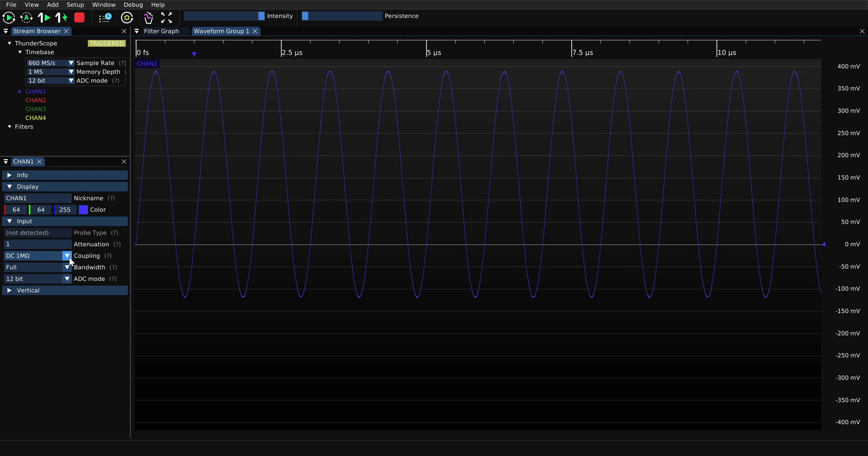Expand the Vertical section
Image resolution: width=868 pixels, height=456 pixels.
pyautogui.click(x=65, y=290)
